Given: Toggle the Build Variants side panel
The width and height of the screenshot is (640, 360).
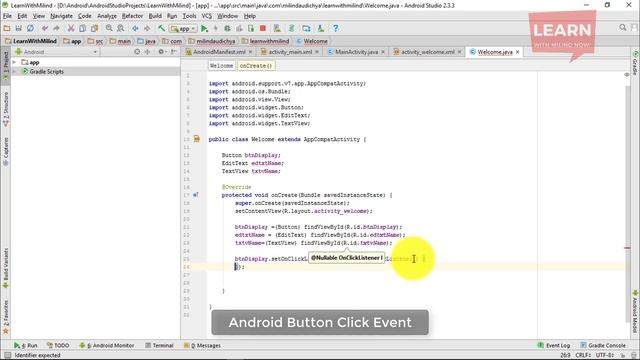Looking at the screenshot, I should [6, 268].
